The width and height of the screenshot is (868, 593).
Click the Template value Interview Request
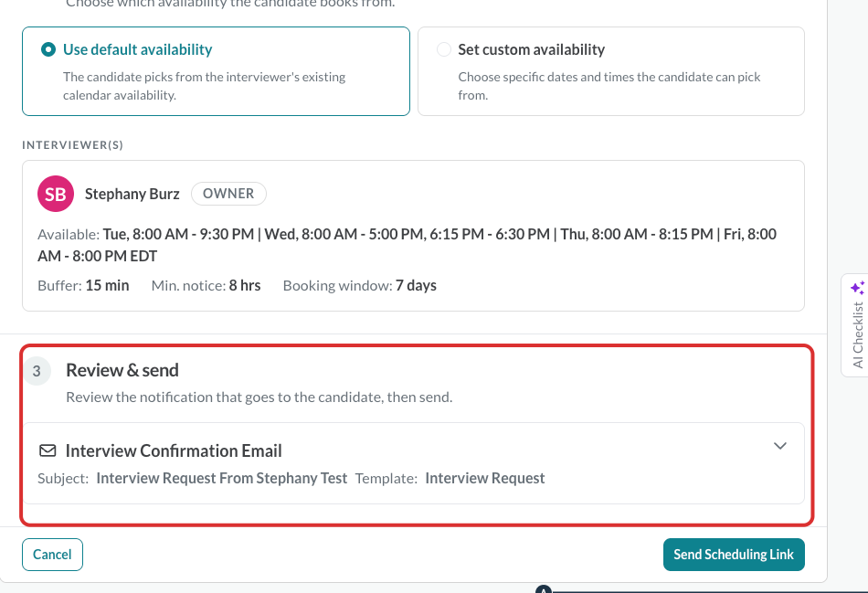click(x=485, y=478)
